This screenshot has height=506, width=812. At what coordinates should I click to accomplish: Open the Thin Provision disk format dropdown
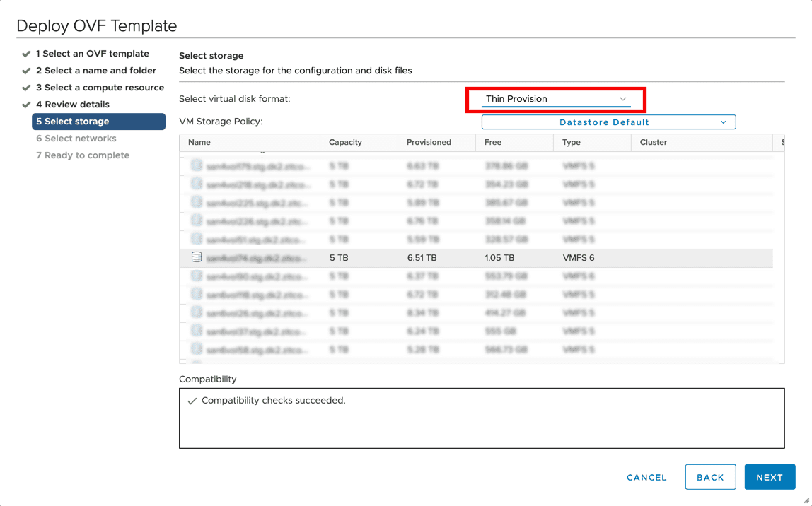[x=555, y=99]
